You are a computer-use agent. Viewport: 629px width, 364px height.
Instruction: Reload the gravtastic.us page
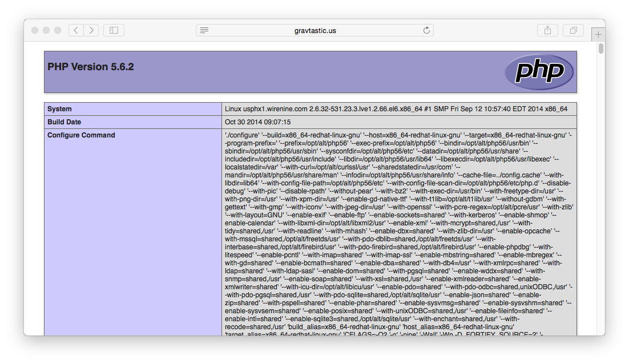[426, 30]
